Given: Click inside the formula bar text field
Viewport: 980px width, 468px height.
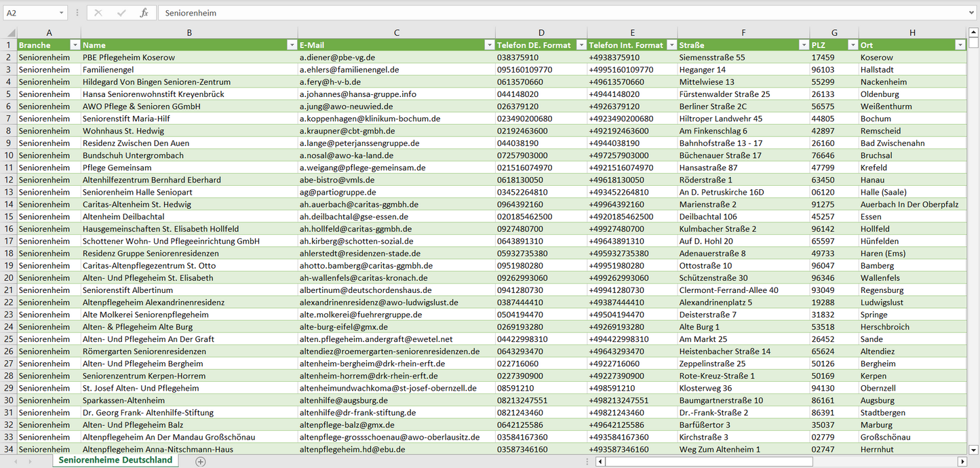Looking at the screenshot, I should point(543,13).
